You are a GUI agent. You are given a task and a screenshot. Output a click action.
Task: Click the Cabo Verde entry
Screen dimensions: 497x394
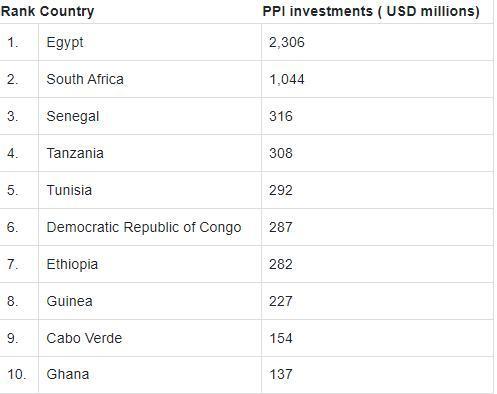84,338
